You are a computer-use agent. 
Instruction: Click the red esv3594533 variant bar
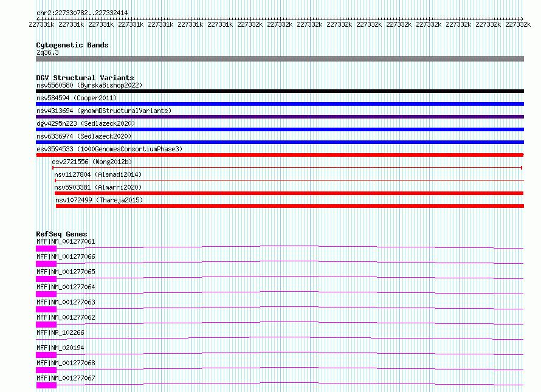[280, 155]
